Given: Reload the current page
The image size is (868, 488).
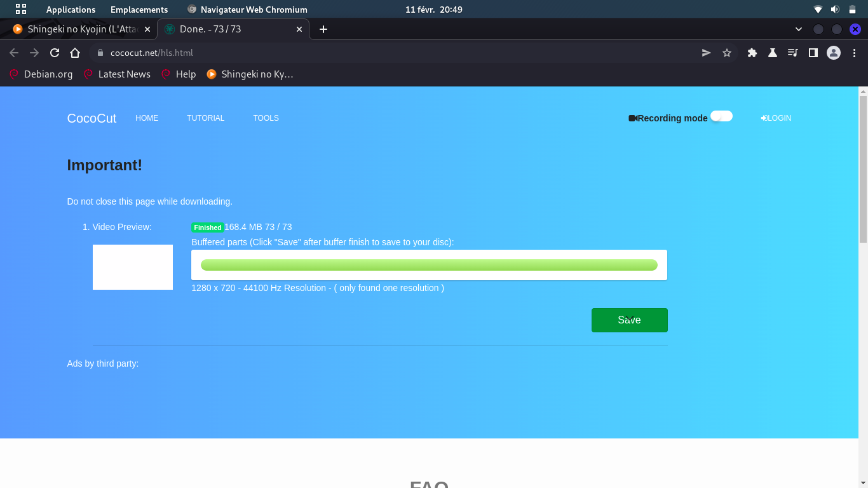Looking at the screenshot, I should (55, 53).
